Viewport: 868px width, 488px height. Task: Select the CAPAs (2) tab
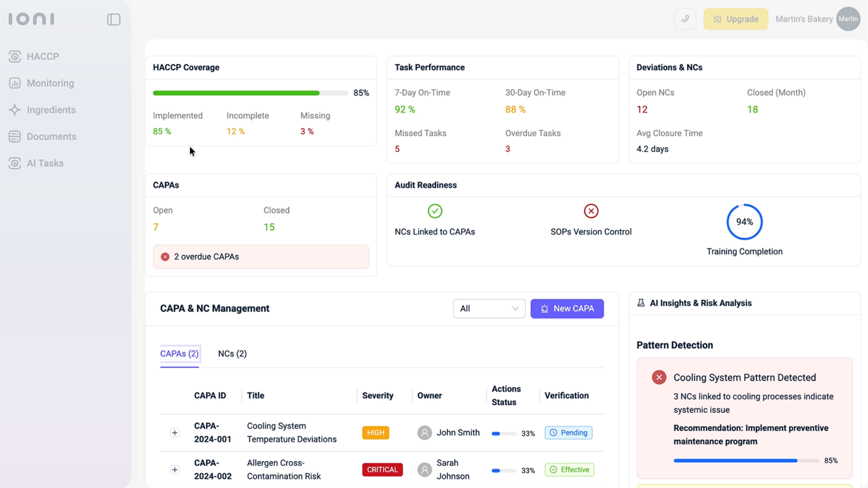click(x=179, y=354)
